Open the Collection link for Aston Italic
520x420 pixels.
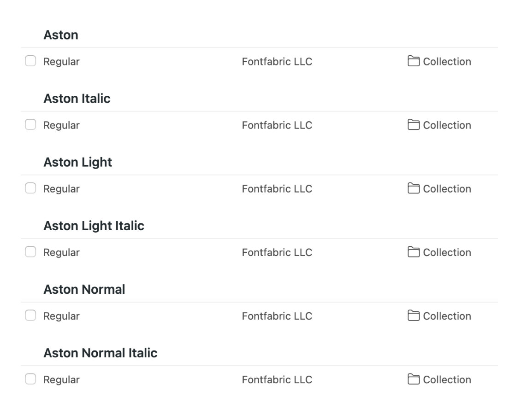pos(447,125)
